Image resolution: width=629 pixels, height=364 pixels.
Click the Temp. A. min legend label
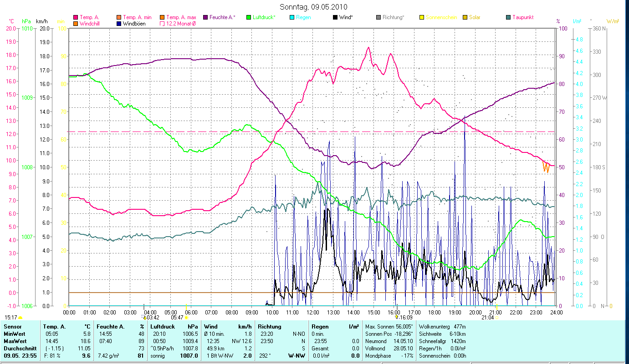[137, 17]
